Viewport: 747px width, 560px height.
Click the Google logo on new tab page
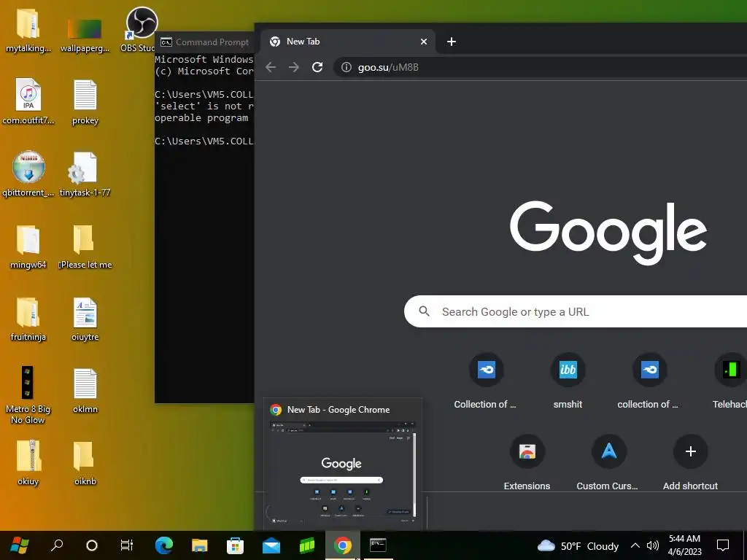coord(608,233)
